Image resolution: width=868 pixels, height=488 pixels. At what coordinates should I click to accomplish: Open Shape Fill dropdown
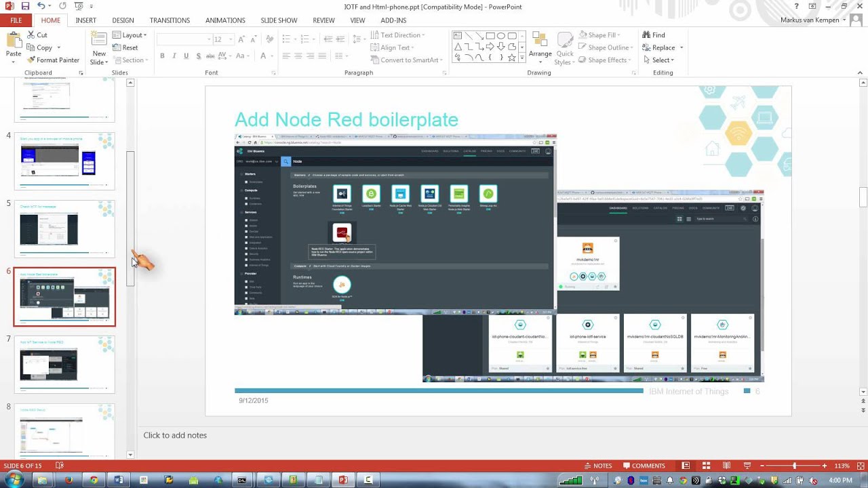[599, 35]
